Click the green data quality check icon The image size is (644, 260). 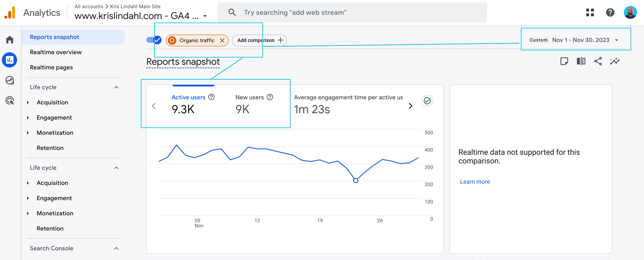click(x=427, y=101)
